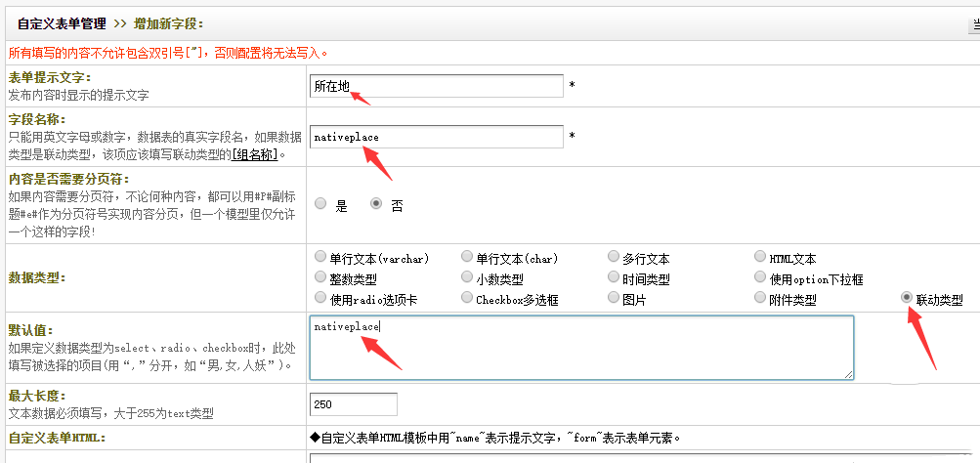Click the 最大长度 field showing 250
This screenshot has height=463, width=980.
coord(353,404)
